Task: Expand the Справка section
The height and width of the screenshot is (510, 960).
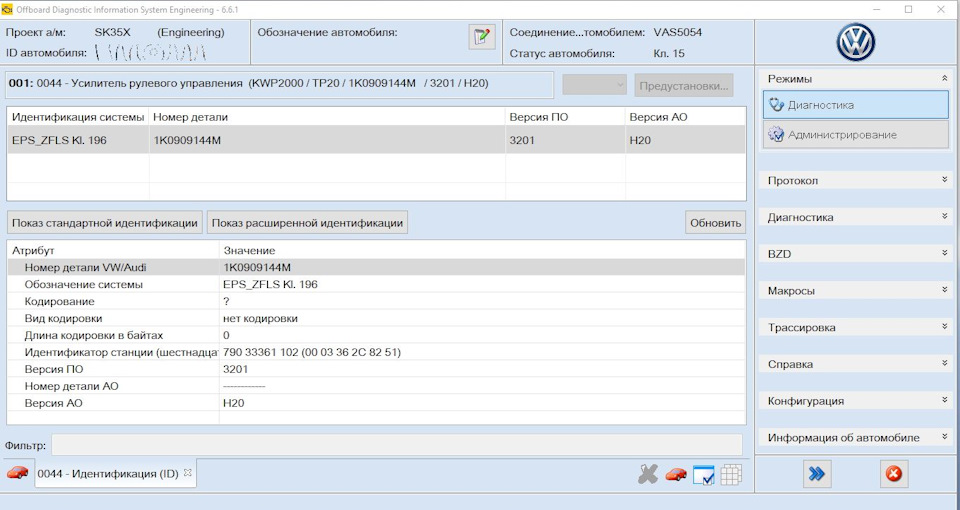Action: [945, 364]
